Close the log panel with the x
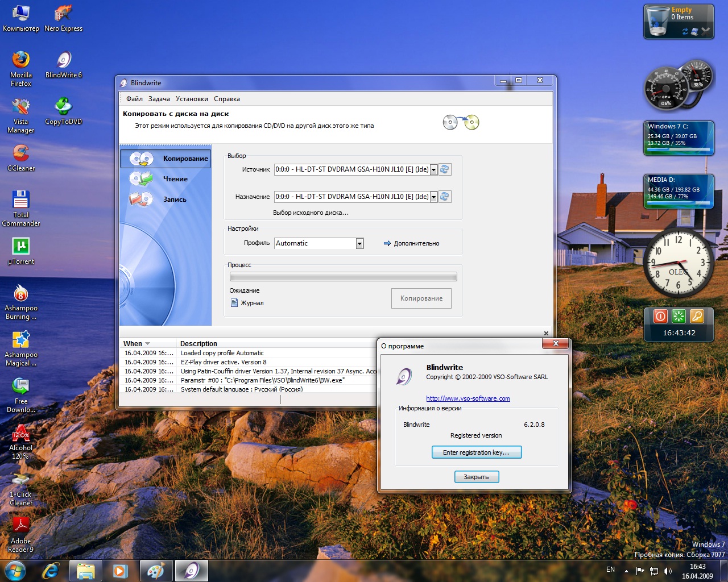This screenshot has width=728, height=582. 546,334
